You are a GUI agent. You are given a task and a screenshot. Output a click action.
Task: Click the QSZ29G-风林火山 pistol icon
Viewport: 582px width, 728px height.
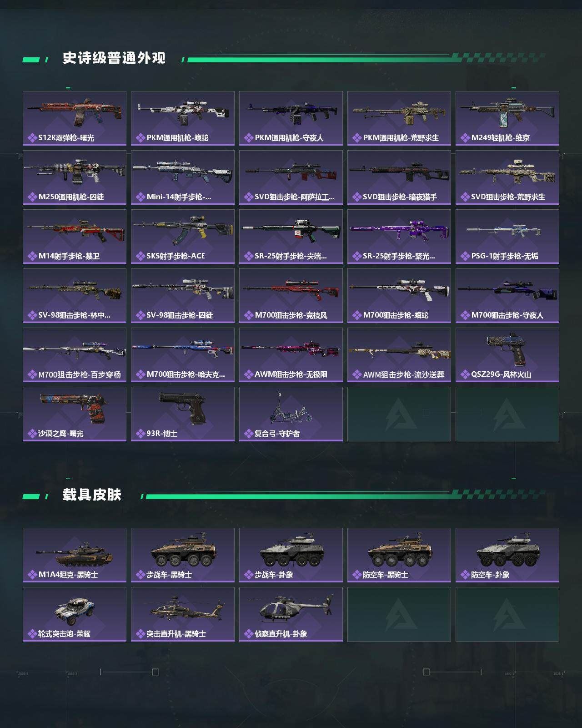click(x=508, y=349)
